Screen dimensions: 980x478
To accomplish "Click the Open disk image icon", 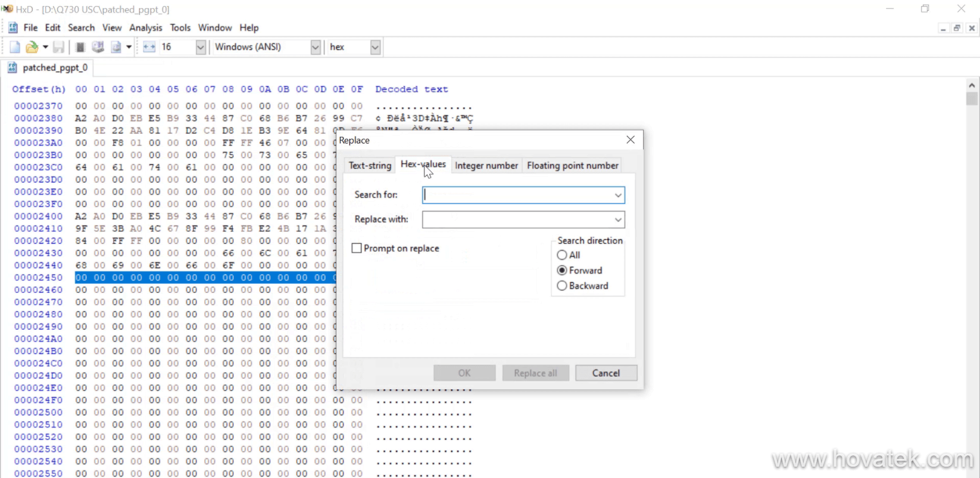I will [116, 47].
